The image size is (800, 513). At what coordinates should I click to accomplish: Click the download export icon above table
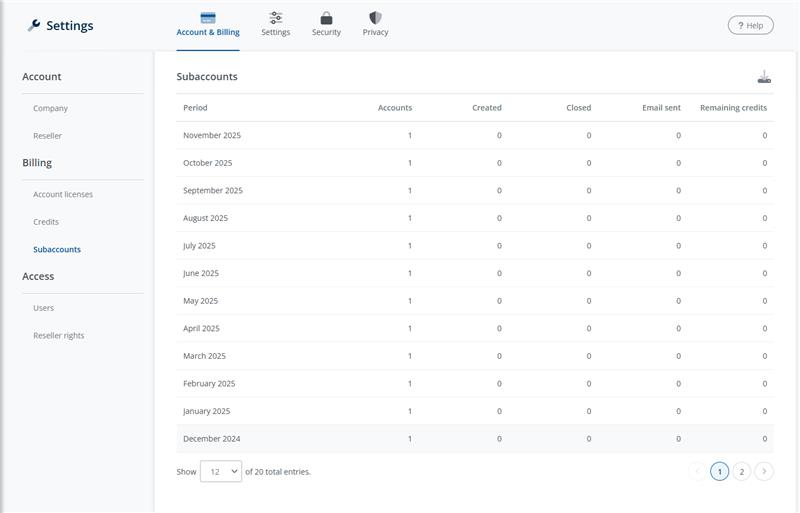764,77
